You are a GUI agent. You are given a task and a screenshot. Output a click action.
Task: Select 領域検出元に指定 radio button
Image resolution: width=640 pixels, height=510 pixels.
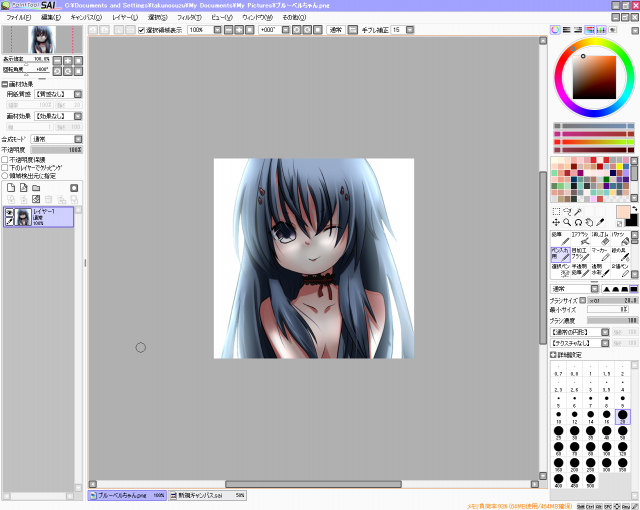point(5,176)
